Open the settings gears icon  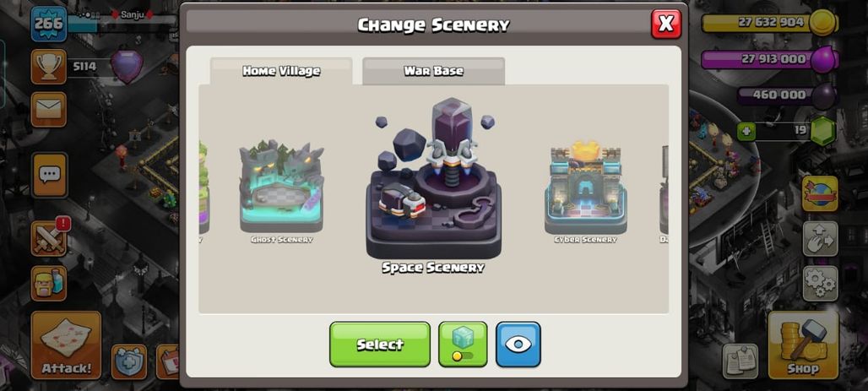pos(820,284)
